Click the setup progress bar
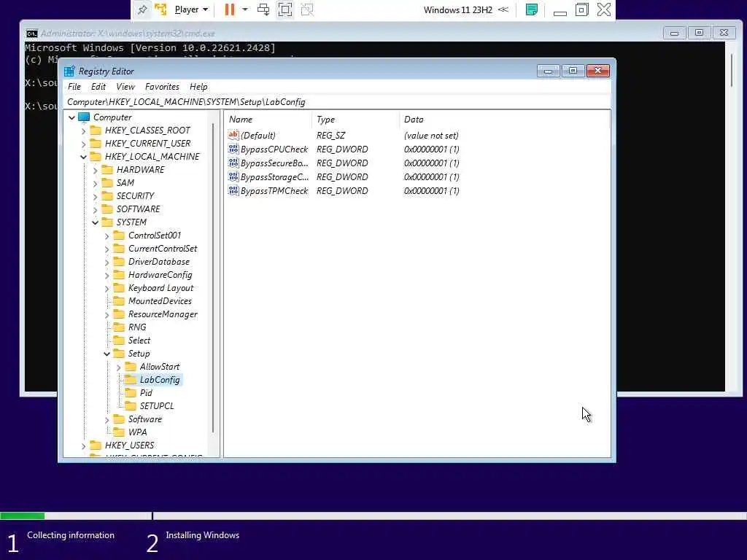 [x=373, y=516]
